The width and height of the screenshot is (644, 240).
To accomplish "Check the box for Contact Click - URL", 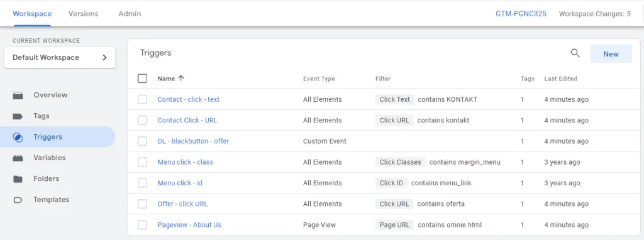I will [142, 120].
